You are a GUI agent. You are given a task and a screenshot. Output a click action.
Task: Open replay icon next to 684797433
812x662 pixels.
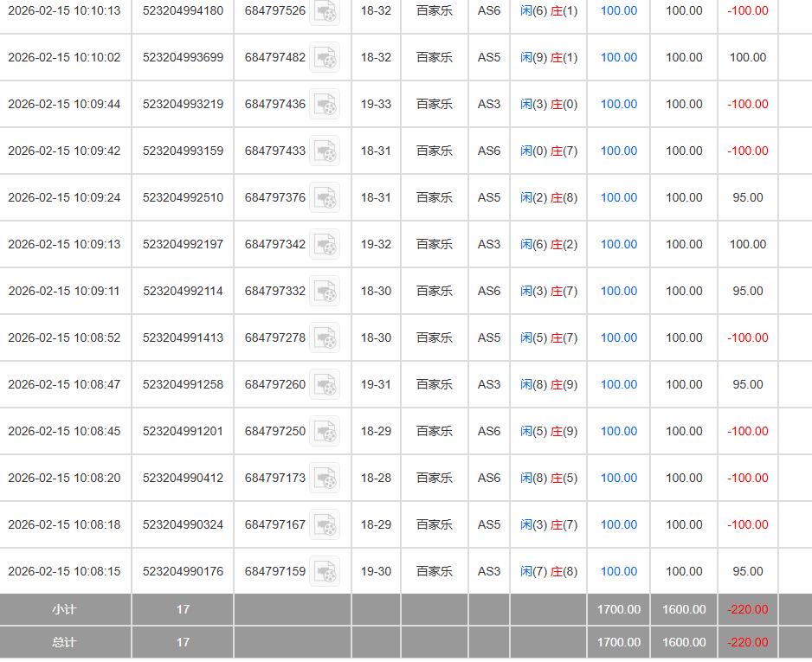[325, 151]
